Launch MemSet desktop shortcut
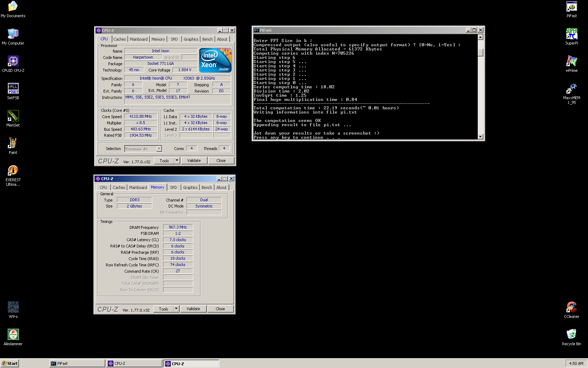 point(13,118)
